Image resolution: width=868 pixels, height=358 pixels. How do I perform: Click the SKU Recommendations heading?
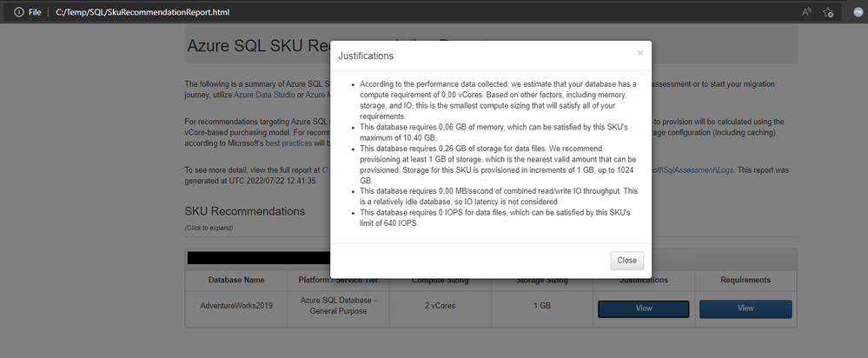[x=245, y=211]
